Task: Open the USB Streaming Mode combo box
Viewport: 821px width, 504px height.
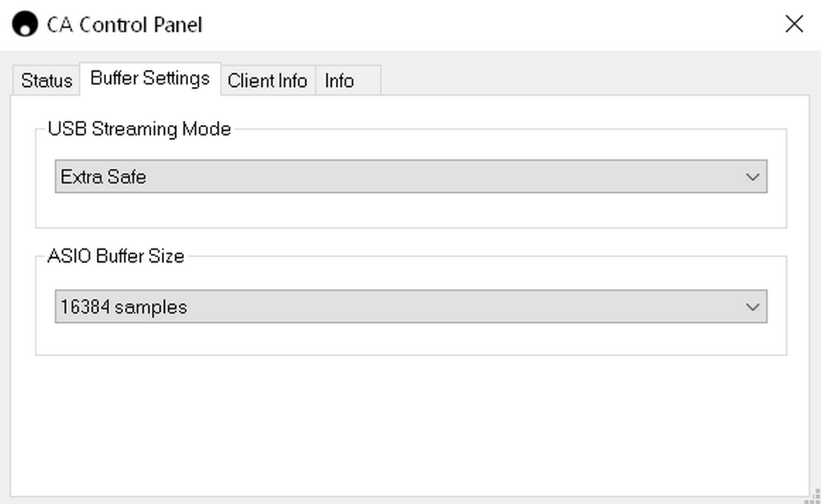Action: [410, 176]
